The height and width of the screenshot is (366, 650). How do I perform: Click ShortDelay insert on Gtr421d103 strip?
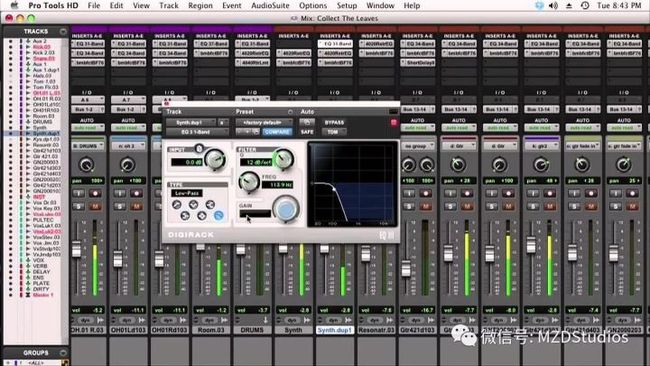tap(417, 63)
